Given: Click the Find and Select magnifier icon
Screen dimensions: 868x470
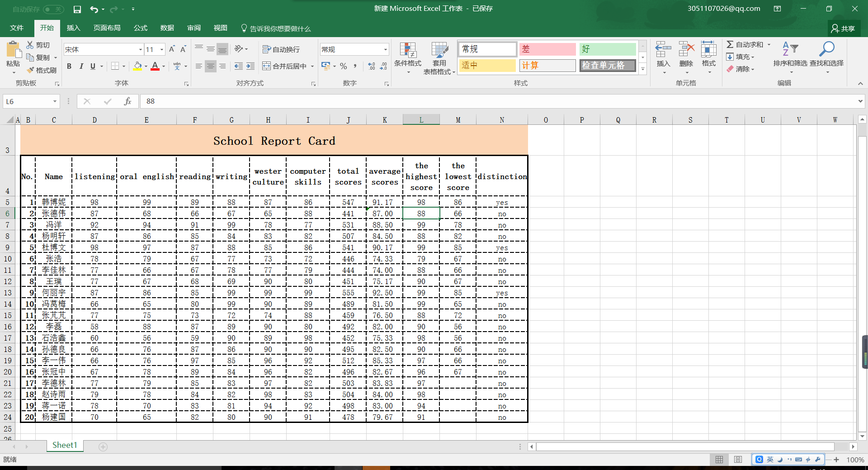Looking at the screenshot, I should 826,49.
